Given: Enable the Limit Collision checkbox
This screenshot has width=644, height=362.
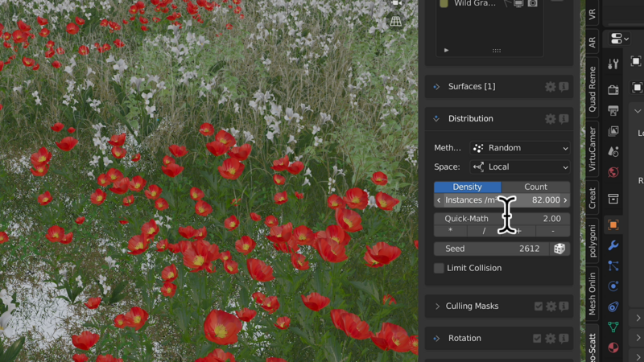Looking at the screenshot, I should [x=439, y=268].
